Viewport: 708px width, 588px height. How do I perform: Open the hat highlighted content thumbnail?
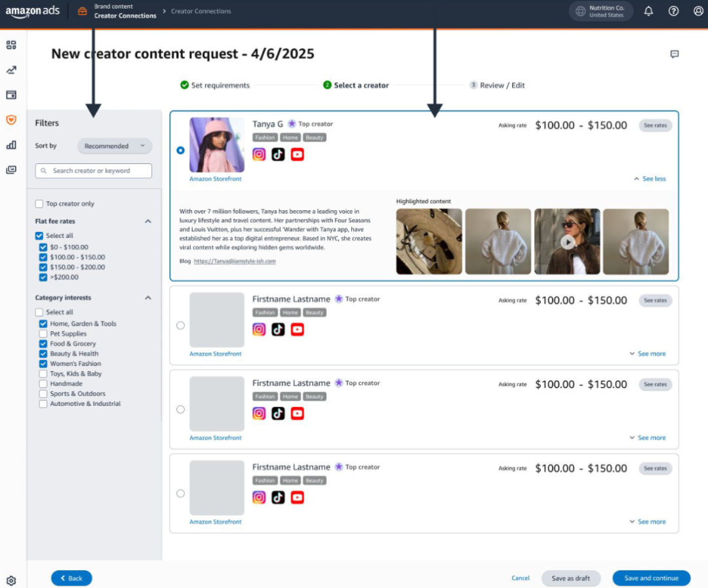click(x=429, y=242)
